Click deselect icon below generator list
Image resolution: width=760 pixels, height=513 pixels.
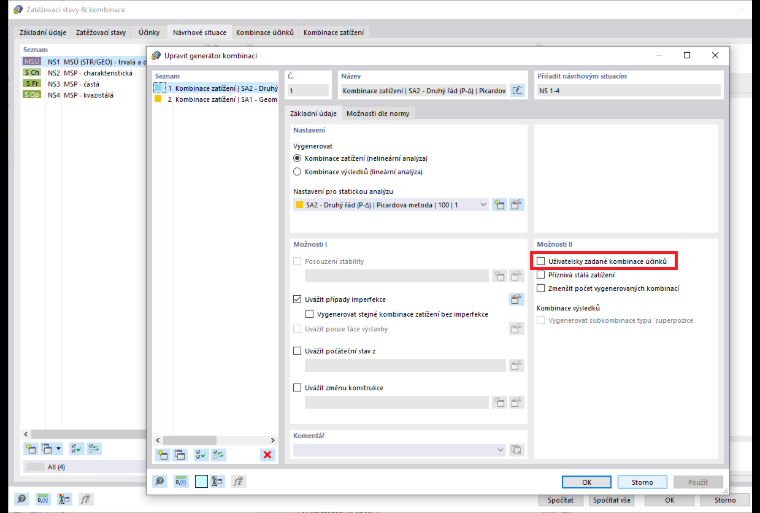click(218, 455)
